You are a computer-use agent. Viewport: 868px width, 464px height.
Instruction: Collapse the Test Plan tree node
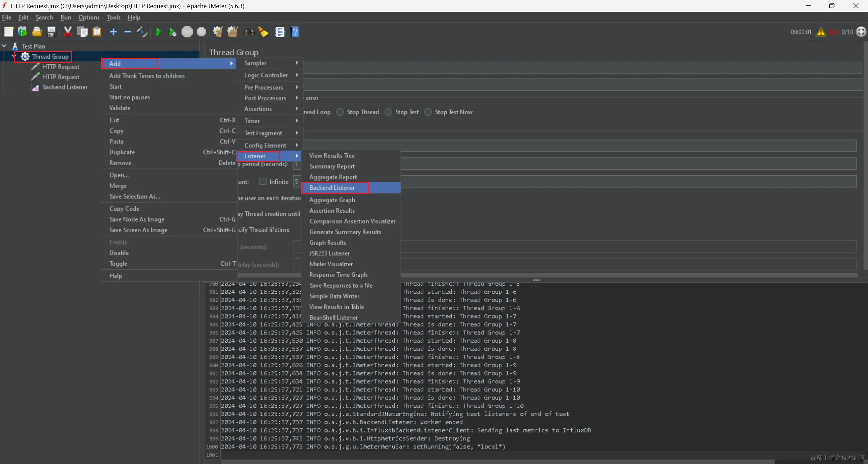[x=4, y=46]
